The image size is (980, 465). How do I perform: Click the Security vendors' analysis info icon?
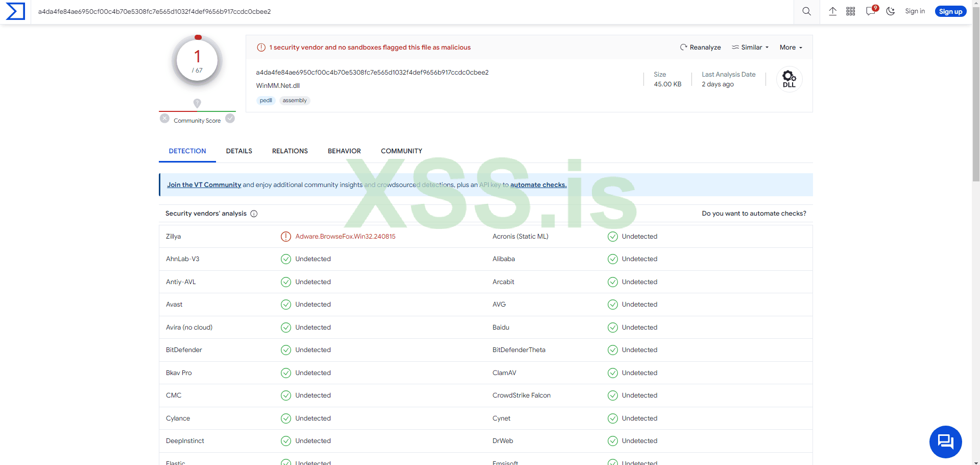click(254, 214)
